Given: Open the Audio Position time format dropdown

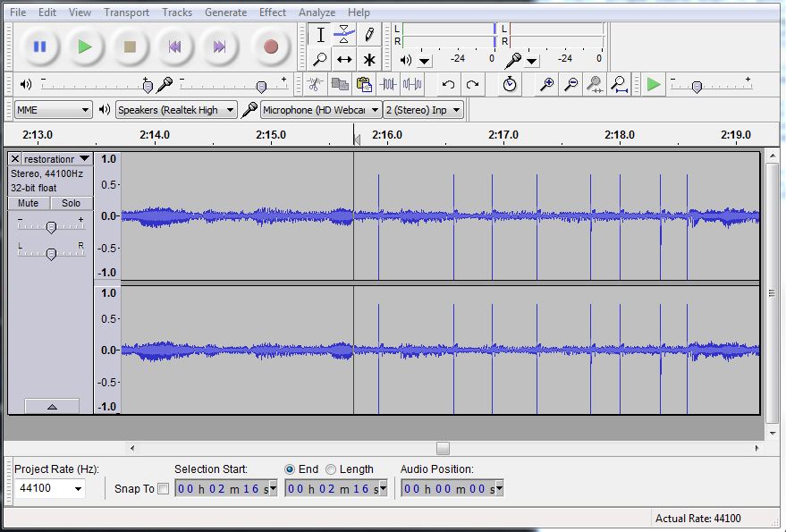Looking at the screenshot, I should click(499, 488).
